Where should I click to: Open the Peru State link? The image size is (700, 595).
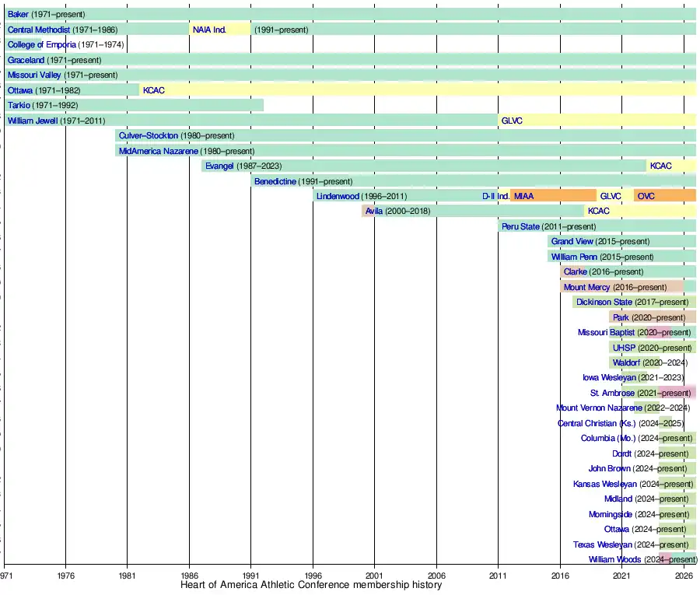tap(520, 226)
